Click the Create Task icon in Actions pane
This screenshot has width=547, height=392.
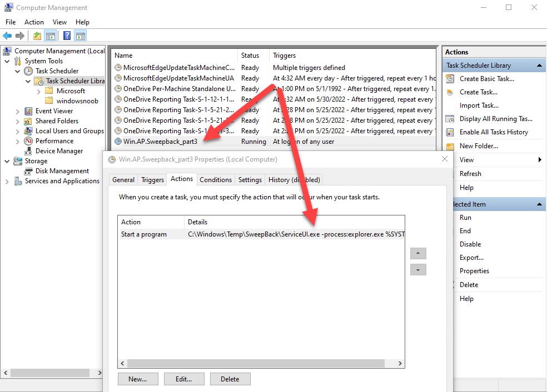click(x=450, y=92)
